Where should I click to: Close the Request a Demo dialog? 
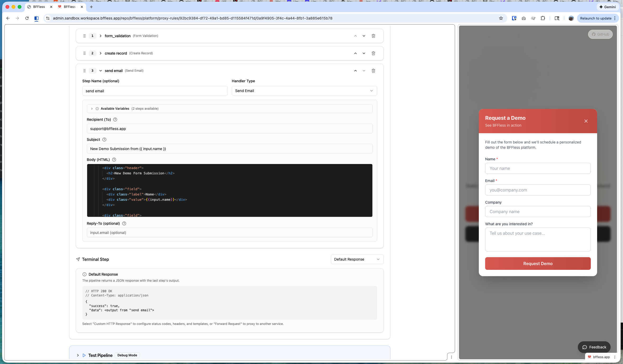click(x=586, y=121)
